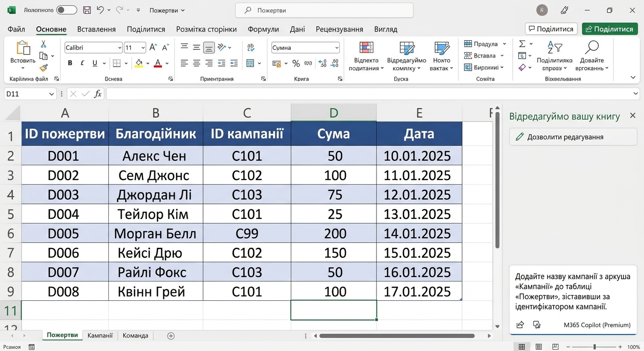Click the Wrap Text icon
644x351 pixels.
click(x=251, y=47)
